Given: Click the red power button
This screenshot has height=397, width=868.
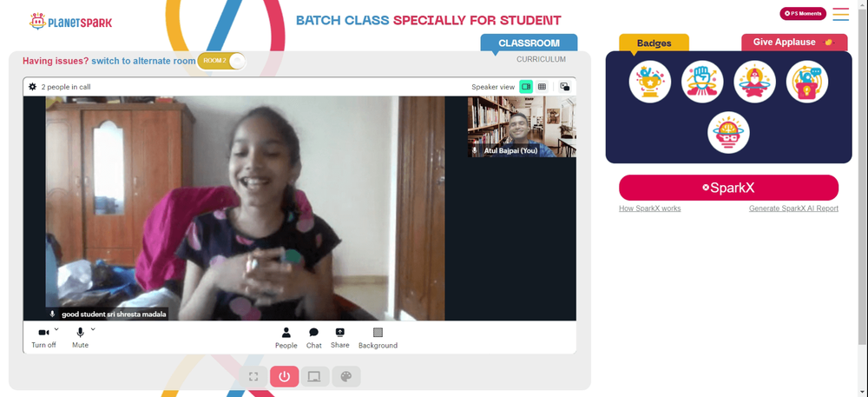Looking at the screenshot, I should 285,376.
